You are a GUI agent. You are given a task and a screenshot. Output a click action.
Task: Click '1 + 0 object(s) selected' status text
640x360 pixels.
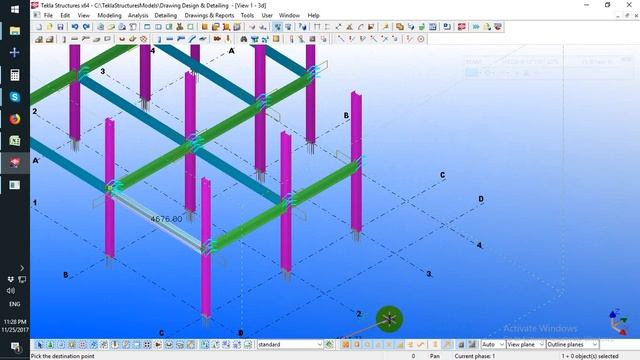coord(590,356)
